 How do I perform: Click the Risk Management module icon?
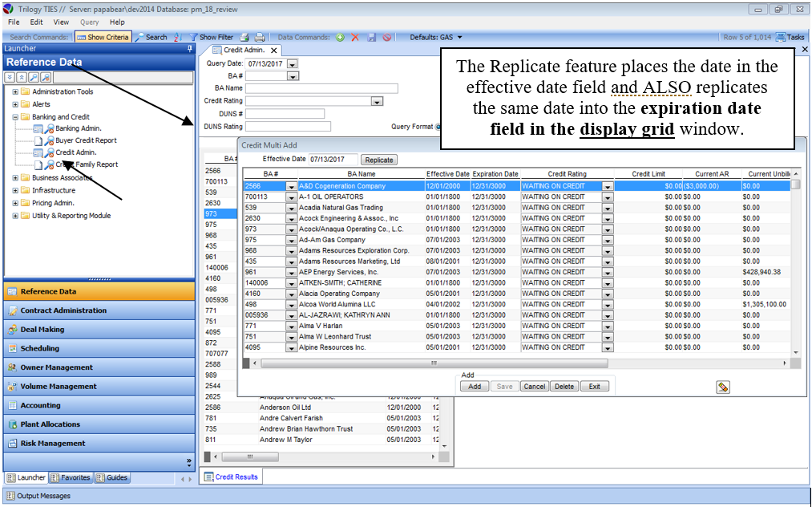[x=14, y=444]
